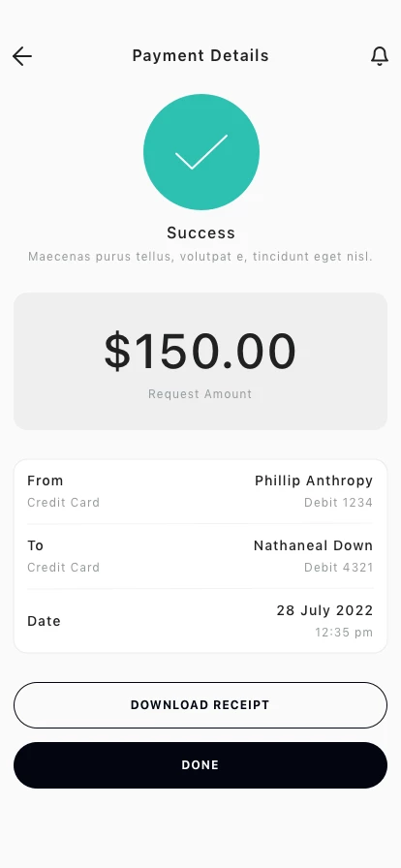Tap Credit Card under the From label

point(64,503)
